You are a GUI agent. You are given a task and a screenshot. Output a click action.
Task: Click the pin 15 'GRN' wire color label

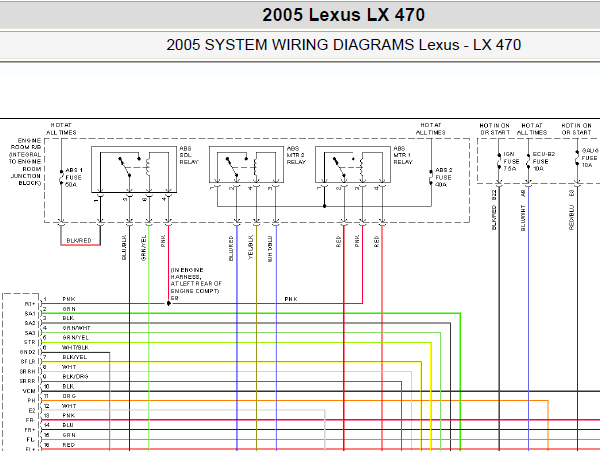(69, 435)
